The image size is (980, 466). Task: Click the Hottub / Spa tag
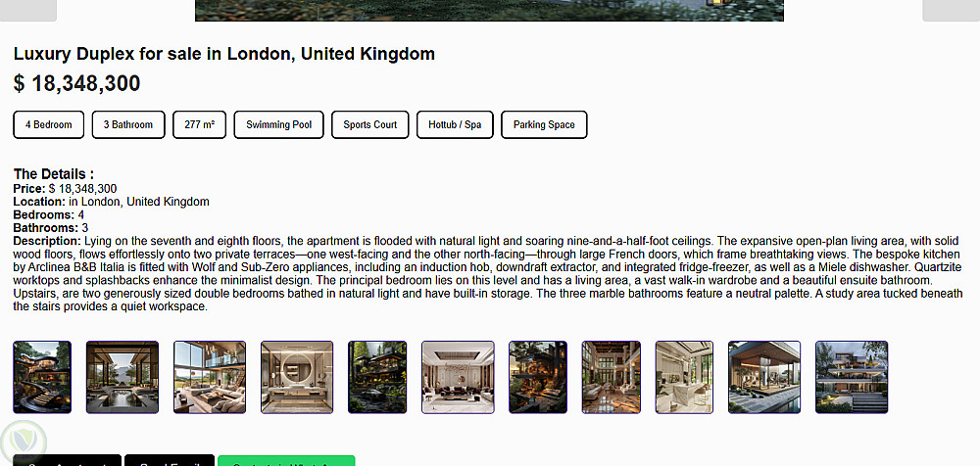click(x=455, y=125)
